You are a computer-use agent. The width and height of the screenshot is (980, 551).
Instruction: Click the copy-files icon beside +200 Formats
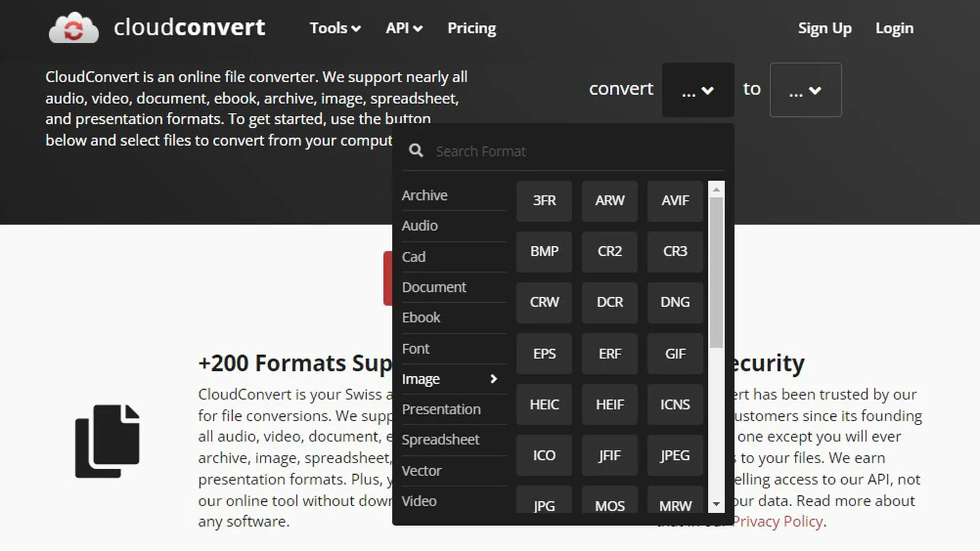tap(108, 441)
